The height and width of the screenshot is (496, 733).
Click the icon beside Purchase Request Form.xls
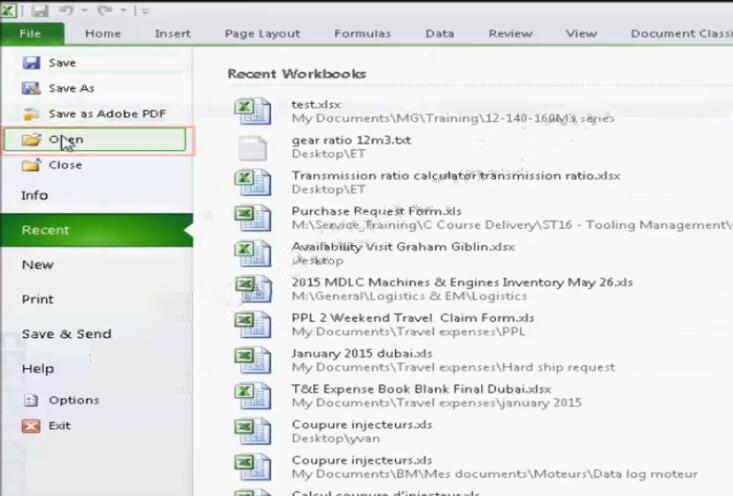coord(253,218)
